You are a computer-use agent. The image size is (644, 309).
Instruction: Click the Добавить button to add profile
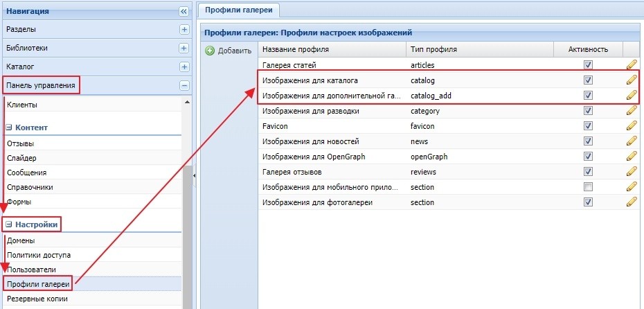[x=229, y=51]
